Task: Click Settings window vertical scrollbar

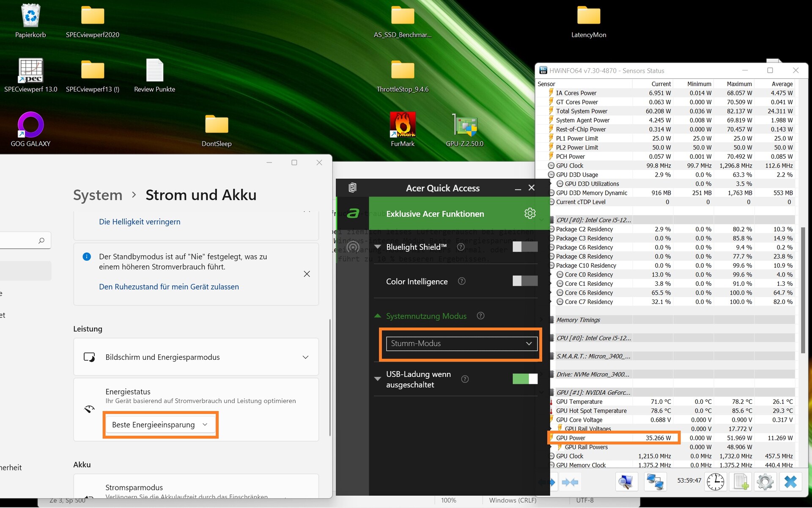Action: (x=330, y=378)
